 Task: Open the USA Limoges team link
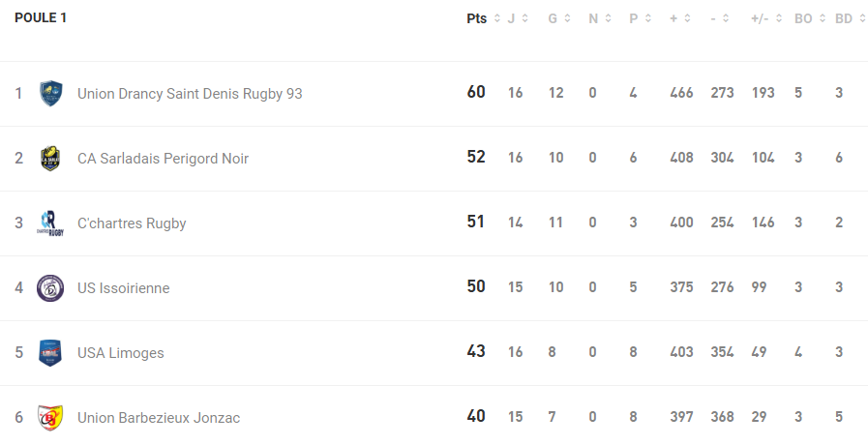pyautogui.click(x=121, y=353)
